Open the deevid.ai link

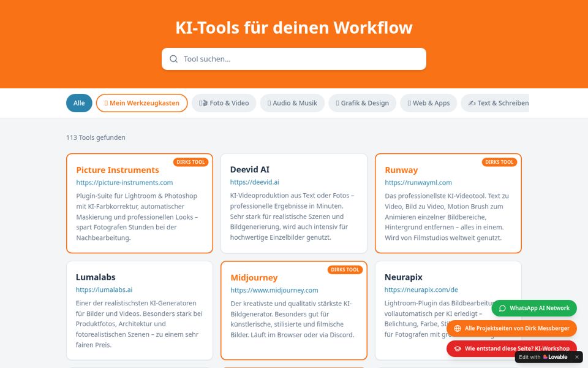[x=255, y=182]
